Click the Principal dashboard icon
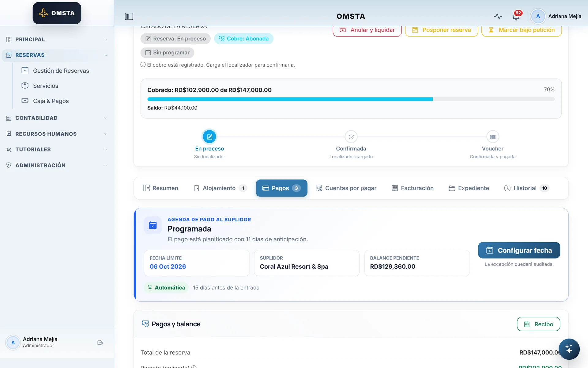 pyautogui.click(x=9, y=39)
